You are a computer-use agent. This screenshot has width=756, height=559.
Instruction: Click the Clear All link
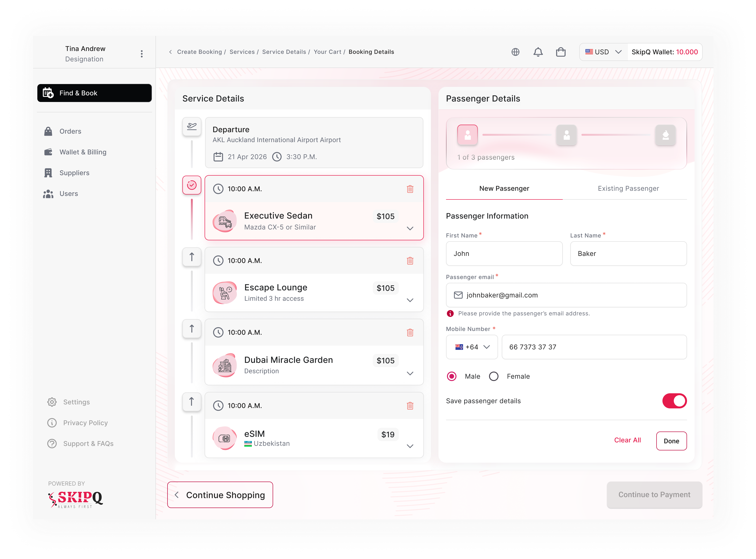(x=627, y=440)
